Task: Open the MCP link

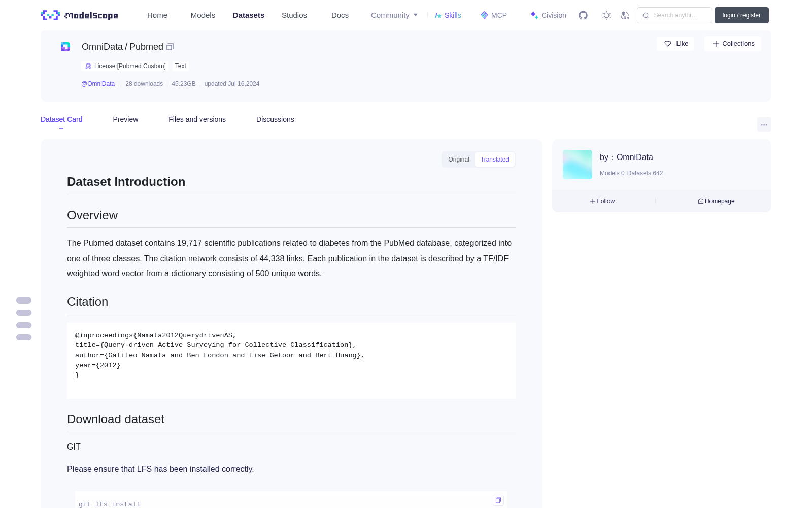Action: point(494,15)
